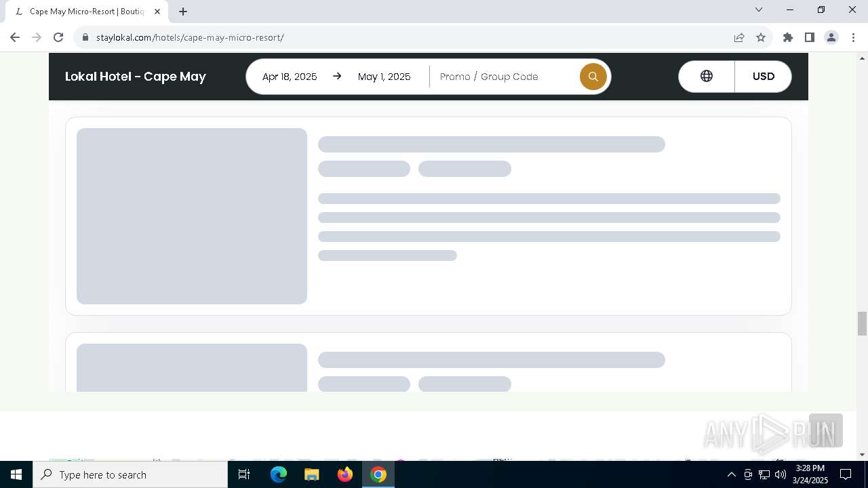Screen dimensions: 868x488
Task: Open the volume control
Action: 780,474
